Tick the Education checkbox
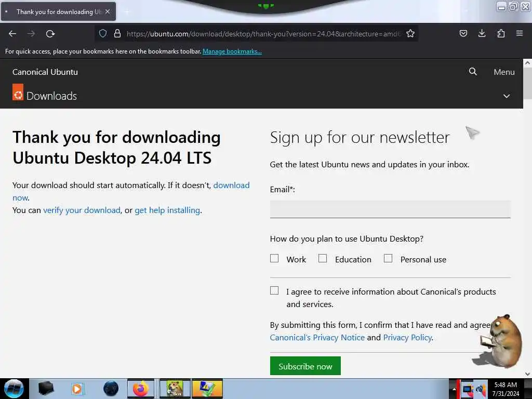Viewport: 532px width, 399px height. click(323, 259)
